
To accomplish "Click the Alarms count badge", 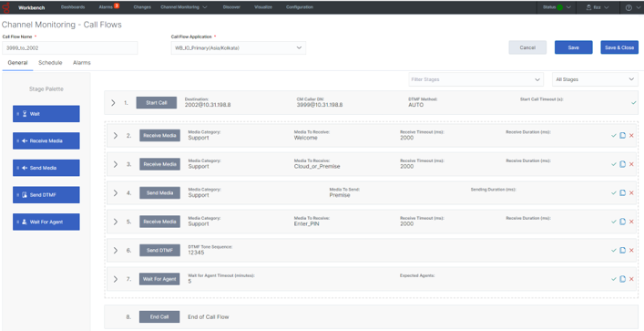I will coord(117,5).
